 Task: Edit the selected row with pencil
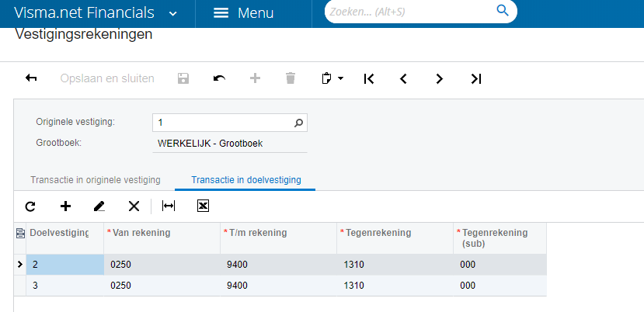point(99,206)
